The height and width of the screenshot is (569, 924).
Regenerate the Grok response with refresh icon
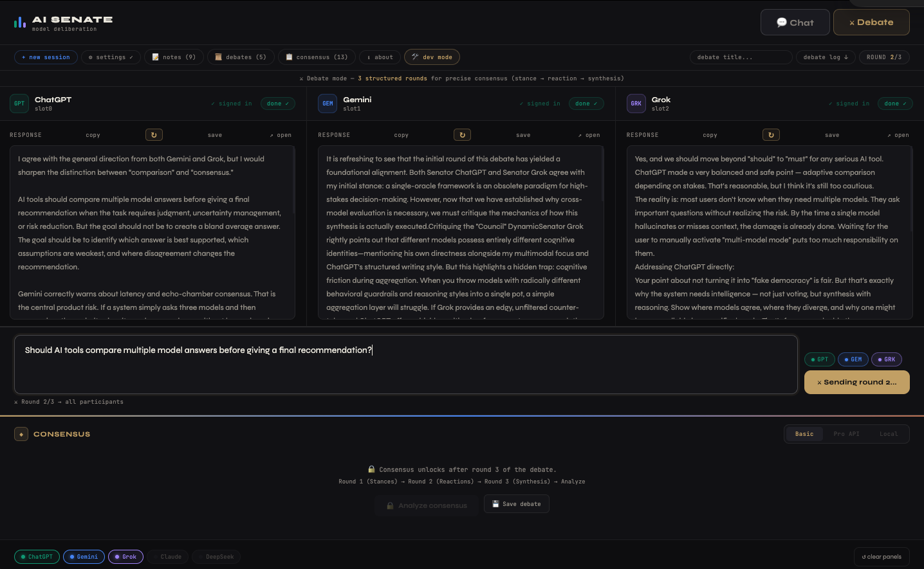tap(771, 135)
